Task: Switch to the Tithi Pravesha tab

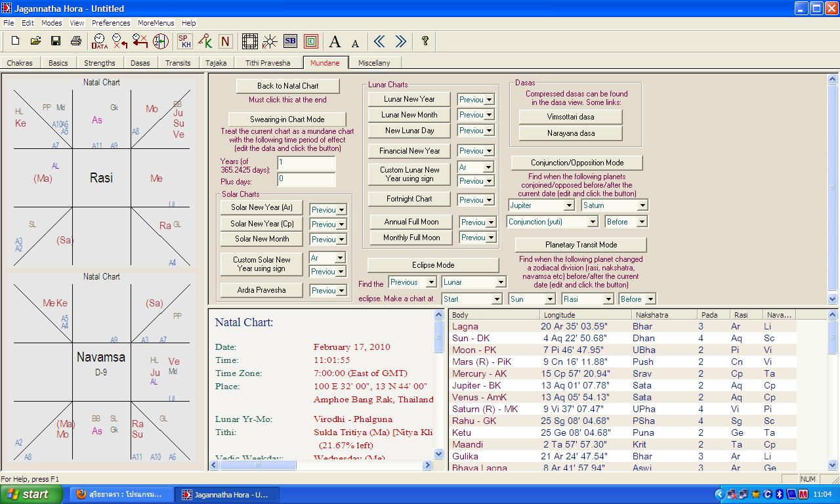Action: [x=268, y=63]
